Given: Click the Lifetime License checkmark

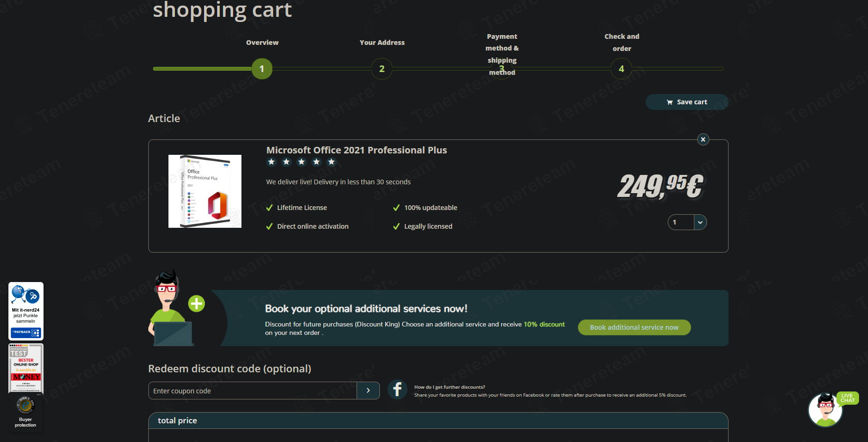Looking at the screenshot, I should (270, 208).
